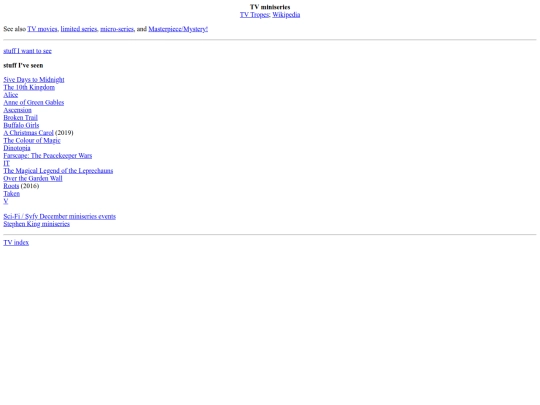Click the 'stuff I've seen' heading
Viewport: 540px width, 405px height.
(23, 65)
